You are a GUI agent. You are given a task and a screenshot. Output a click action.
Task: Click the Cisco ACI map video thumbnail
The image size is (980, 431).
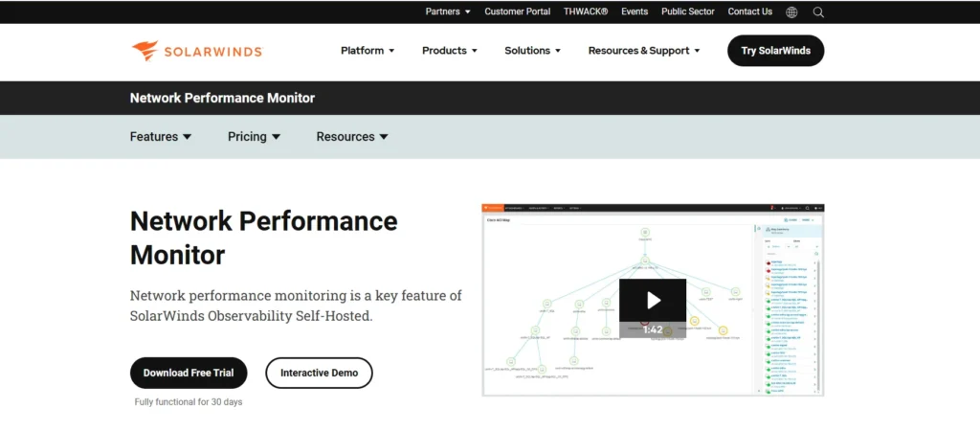coord(653,300)
